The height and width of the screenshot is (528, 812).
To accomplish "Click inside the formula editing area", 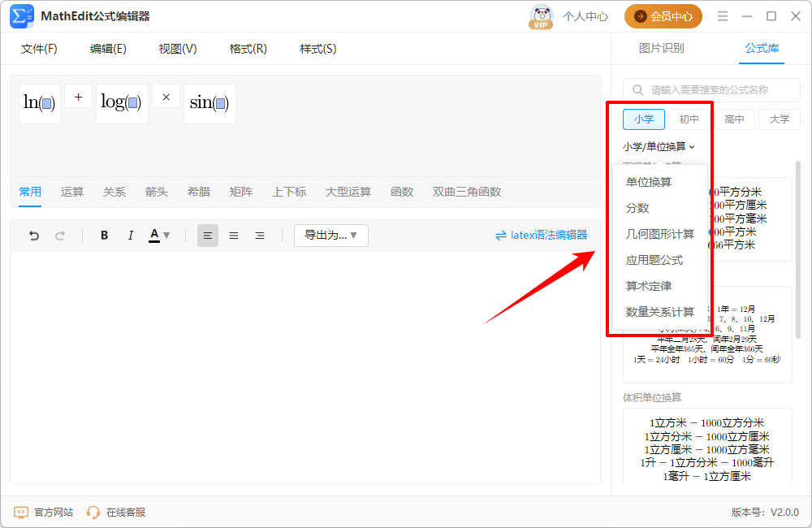I will coord(305,367).
